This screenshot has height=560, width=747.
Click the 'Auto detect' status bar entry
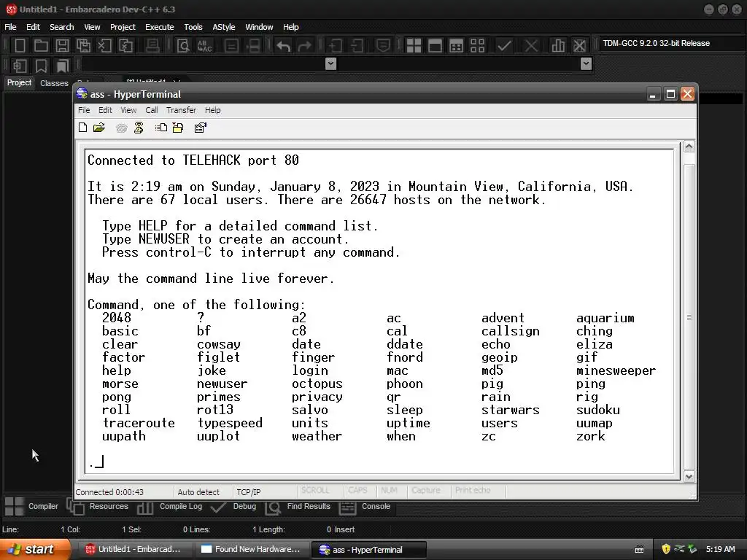(x=198, y=492)
